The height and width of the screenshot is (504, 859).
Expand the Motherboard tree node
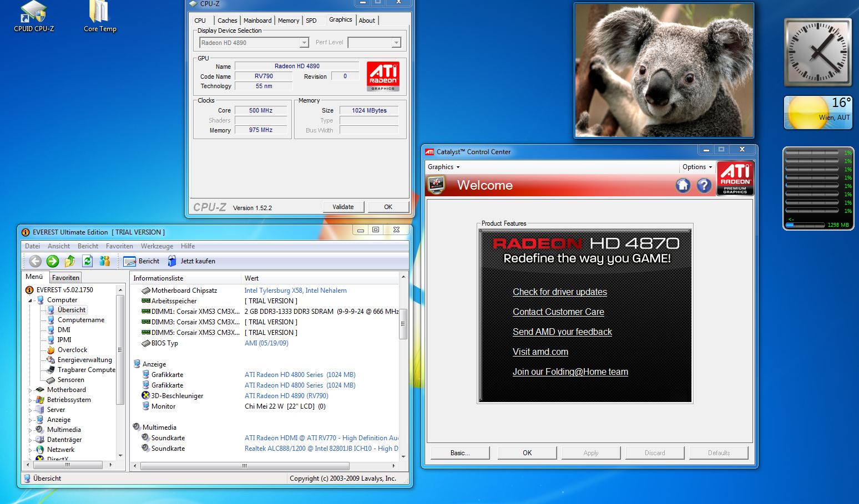30,390
